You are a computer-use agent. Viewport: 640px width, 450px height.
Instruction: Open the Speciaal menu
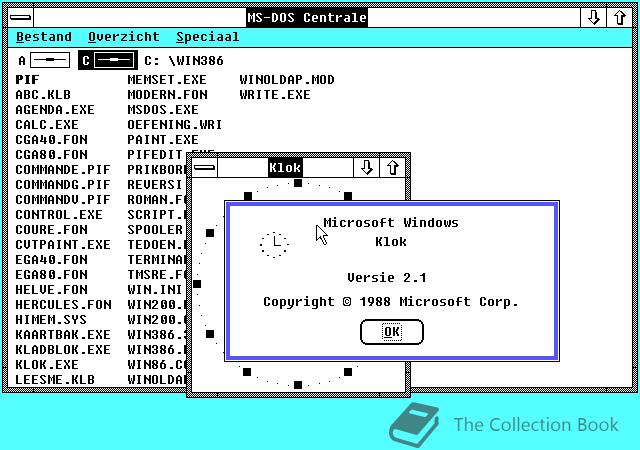[x=207, y=37]
